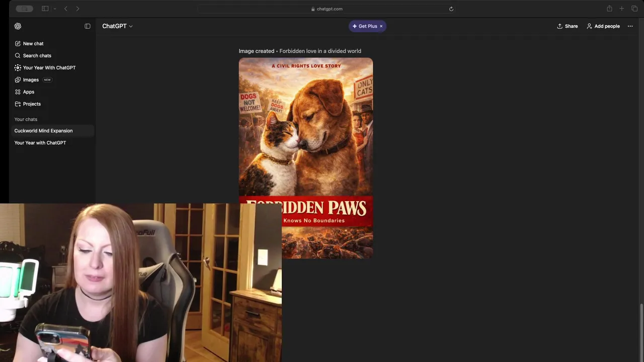Click the chatgpt.com address bar
This screenshot has height=362, width=644.
(327, 9)
